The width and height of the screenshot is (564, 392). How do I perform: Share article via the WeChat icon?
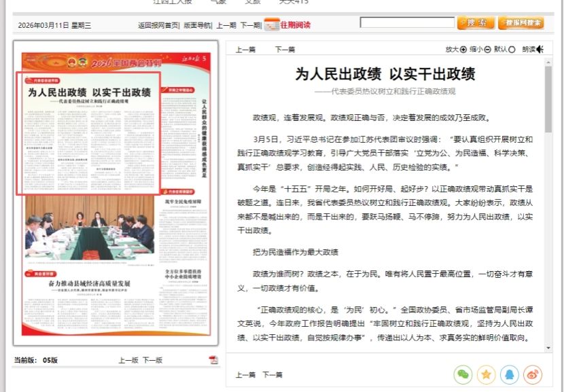click(463, 374)
